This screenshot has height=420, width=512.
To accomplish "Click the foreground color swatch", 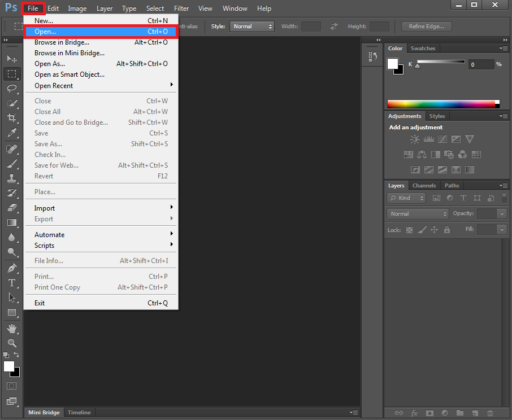I will 8,366.
